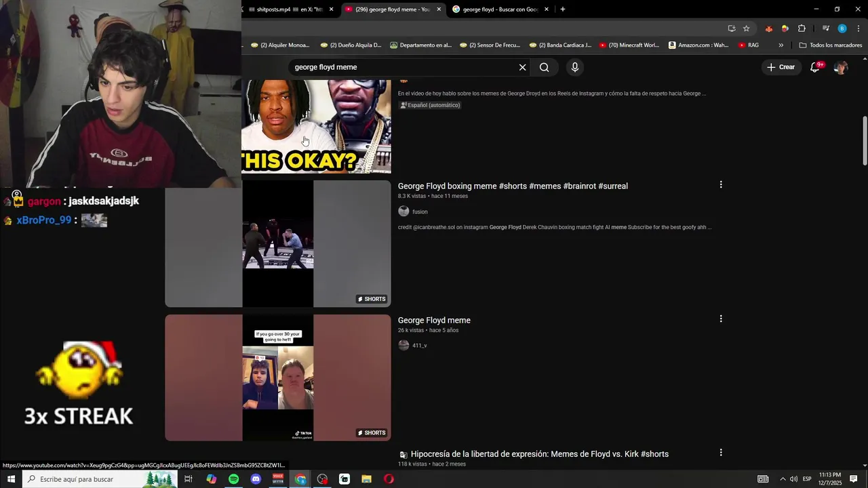The height and width of the screenshot is (488, 868).
Task: Open the Windows Start menu
Action: 11,479
